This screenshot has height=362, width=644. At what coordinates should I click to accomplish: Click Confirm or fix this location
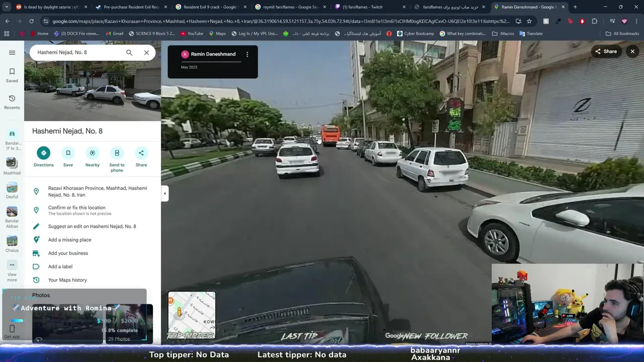tap(93, 210)
